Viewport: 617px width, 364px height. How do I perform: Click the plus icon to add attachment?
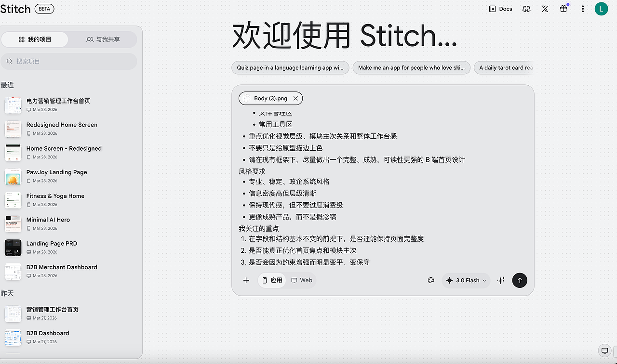coord(246,280)
